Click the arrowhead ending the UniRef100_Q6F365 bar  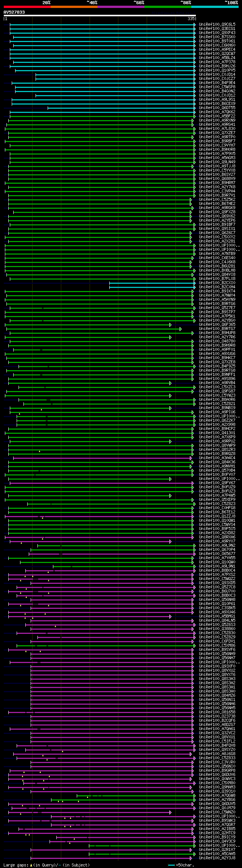(x=171, y=325)
